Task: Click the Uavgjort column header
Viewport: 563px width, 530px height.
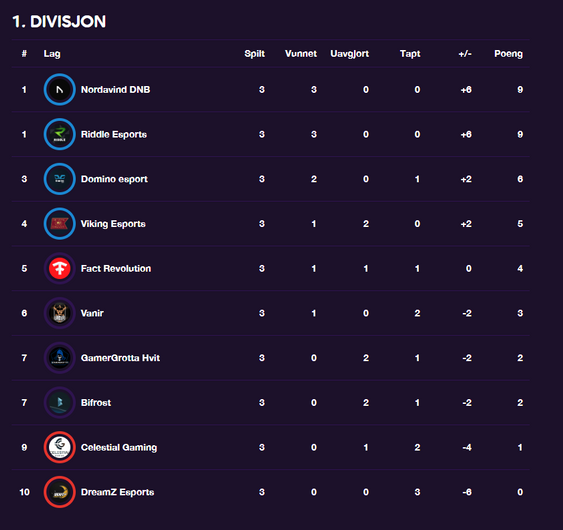Action: click(349, 54)
